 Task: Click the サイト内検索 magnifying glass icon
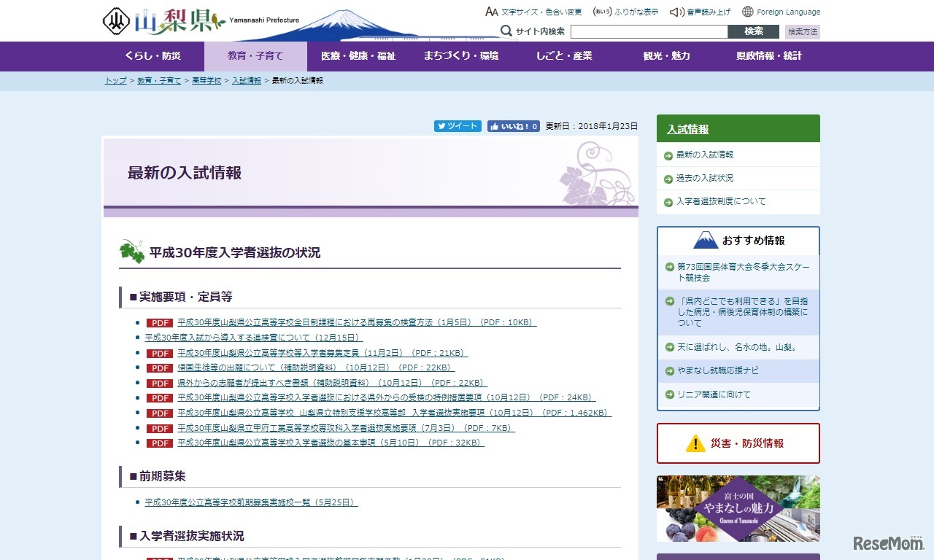point(506,31)
